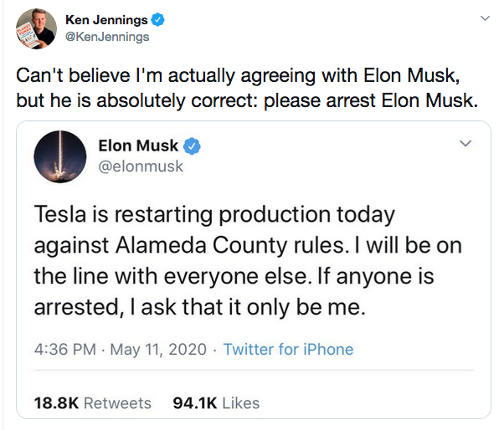Expand quoted Elon Musk tweet options chevron
This screenshot has height=430, width=504.
[x=465, y=143]
